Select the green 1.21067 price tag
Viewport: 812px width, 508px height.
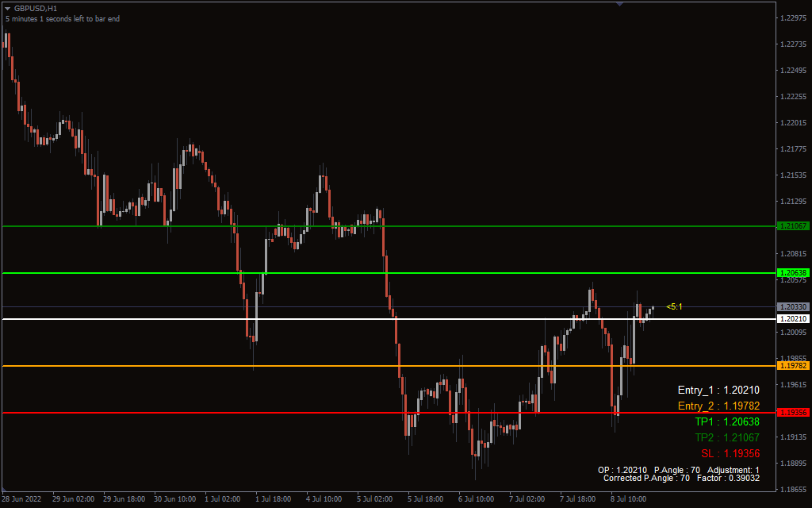(x=793, y=226)
